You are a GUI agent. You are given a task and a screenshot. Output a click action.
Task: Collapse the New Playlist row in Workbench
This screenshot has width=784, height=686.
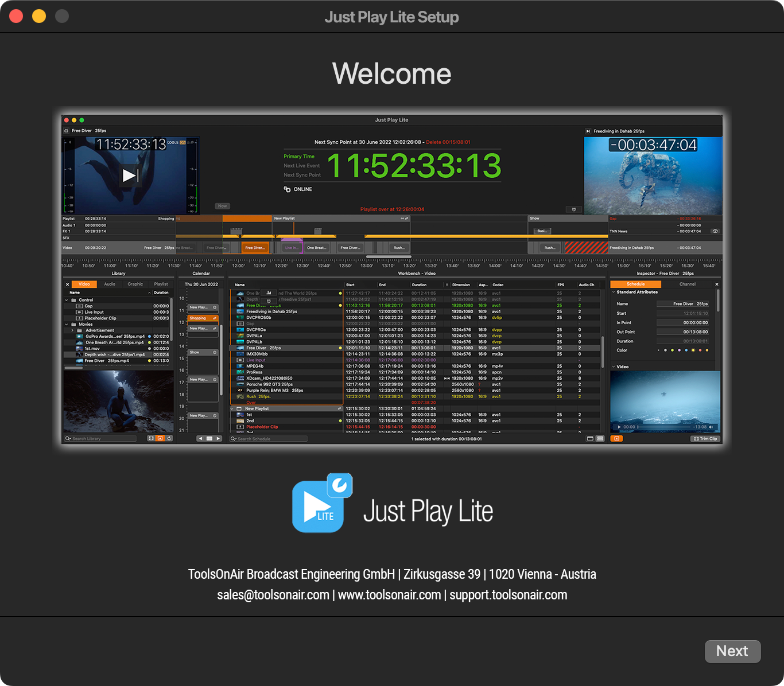click(x=233, y=409)
